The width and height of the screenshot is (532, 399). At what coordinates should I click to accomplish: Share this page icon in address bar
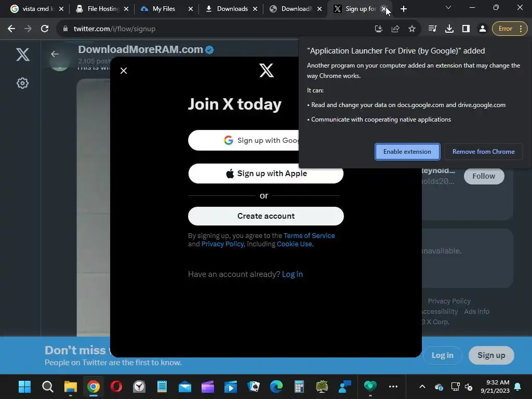pos(395,29)
